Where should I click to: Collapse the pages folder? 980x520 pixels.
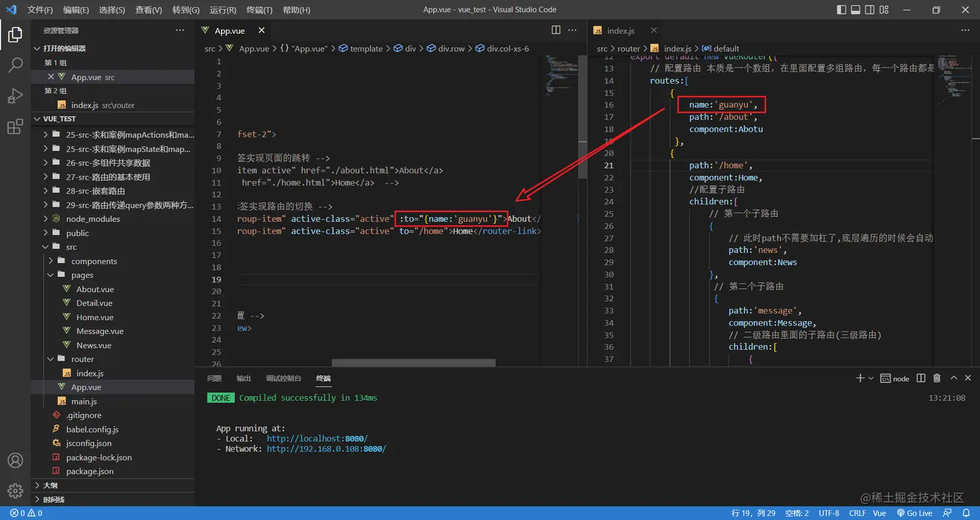tap(112, 275)
